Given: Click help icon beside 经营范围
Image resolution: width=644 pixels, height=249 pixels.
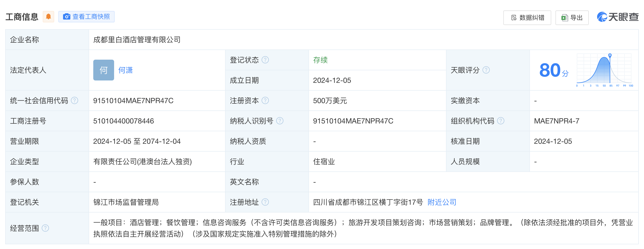Looking at the screenshot, I should point(45,228).
